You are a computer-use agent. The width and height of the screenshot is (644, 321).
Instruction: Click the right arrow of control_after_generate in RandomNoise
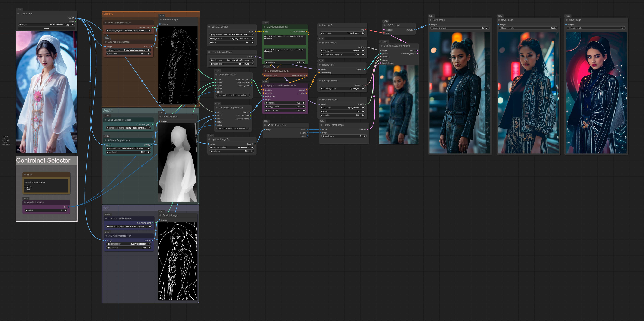363,54
